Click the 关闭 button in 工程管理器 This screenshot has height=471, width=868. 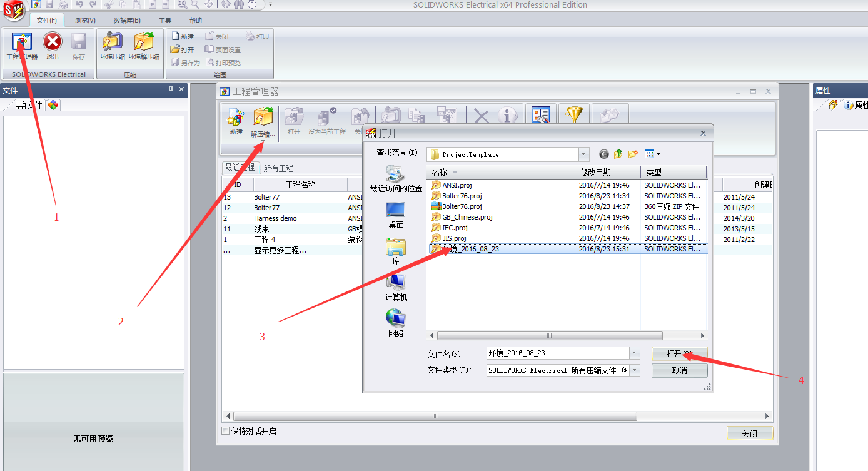point(749,433)
